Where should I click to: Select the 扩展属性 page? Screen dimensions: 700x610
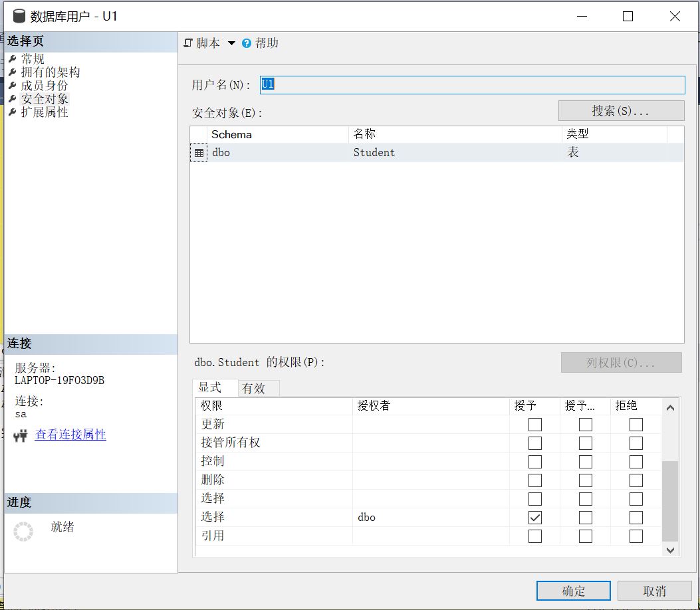click(x=41, y=112)
